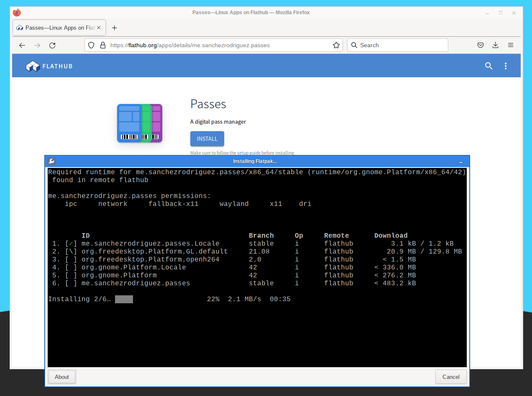532x396 pixels.
Task: Click the "Branch" column header
Action: pos(261,236)
